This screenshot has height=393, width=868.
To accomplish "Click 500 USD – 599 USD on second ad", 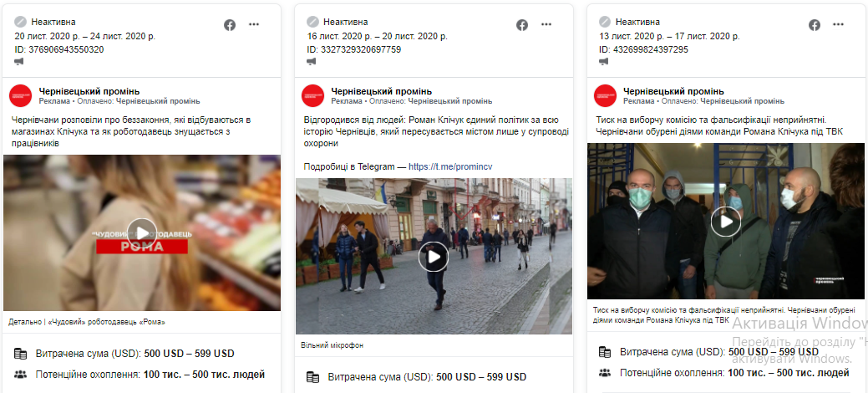I will point(481,377).
